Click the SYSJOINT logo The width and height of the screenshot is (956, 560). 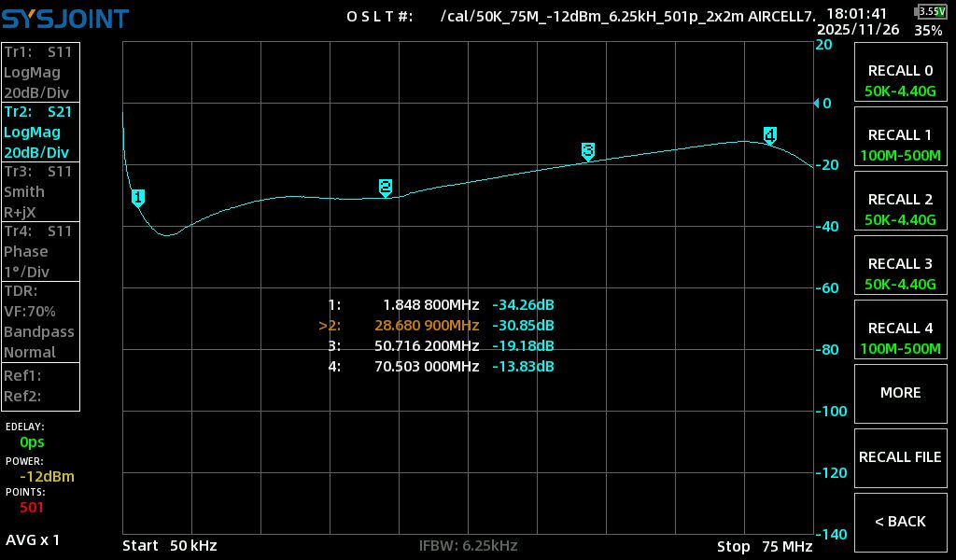(65, 18)
